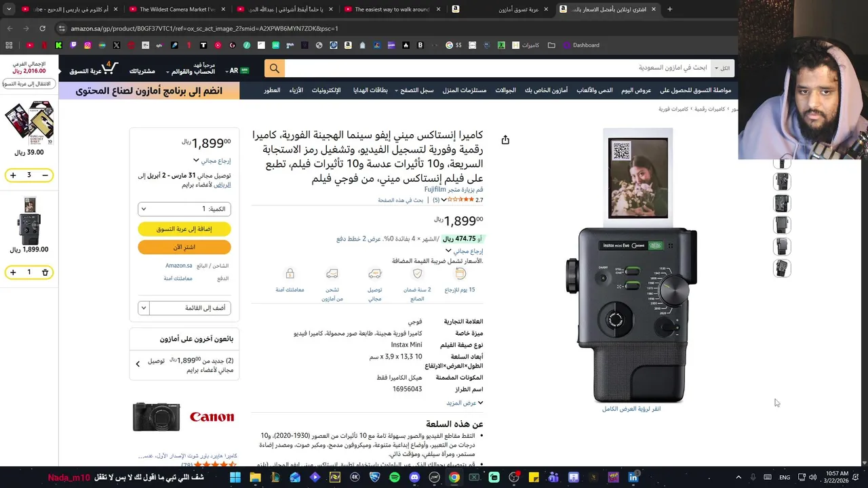This screenshot has height=488, width=868.
Task: Expand free returns (إرجاع مجاني) in the buy box
Action: (x=212, y=161)
